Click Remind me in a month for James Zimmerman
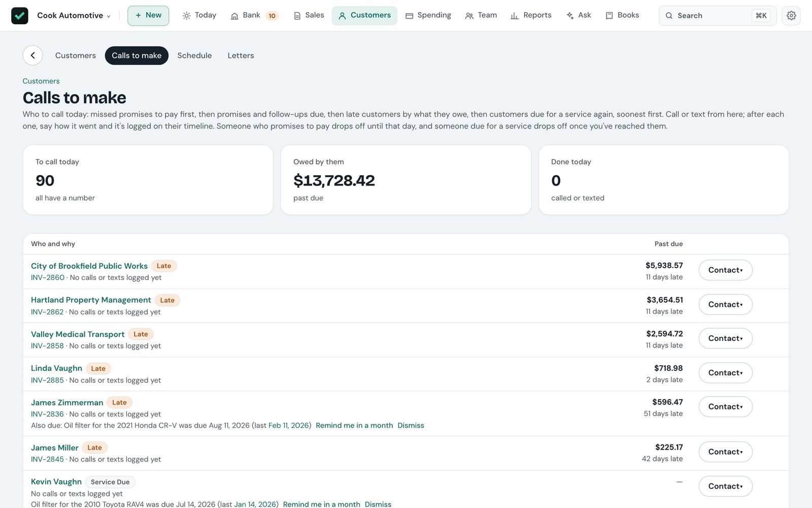 point(354,425)
